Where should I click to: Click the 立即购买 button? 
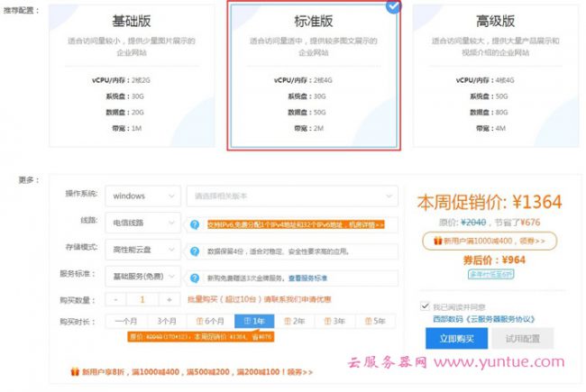tap(455, 339)
